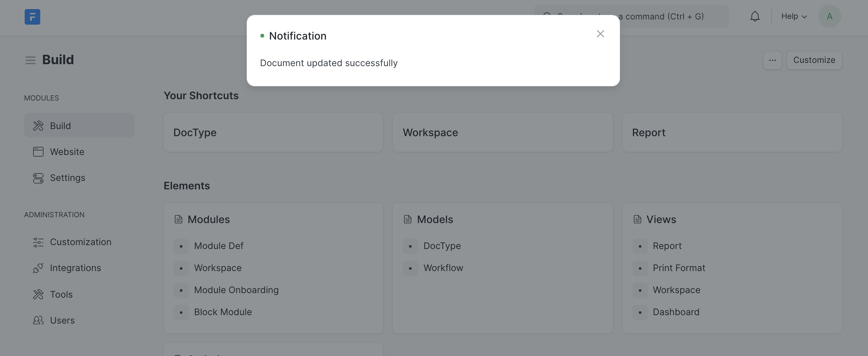Open the three-dots options menu
The width and height of the screenshot is (868, 356).
tap(772, 60)
